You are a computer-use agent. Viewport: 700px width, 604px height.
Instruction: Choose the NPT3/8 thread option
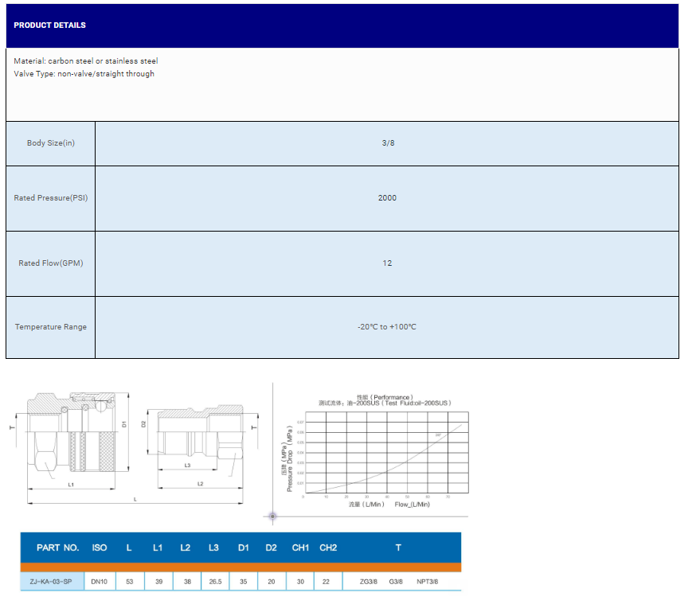[427, 582]
